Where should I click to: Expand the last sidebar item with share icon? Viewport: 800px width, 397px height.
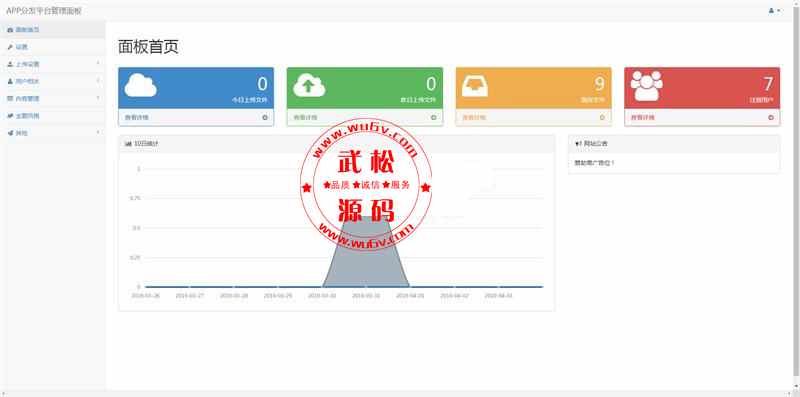[x=53, y=133]
